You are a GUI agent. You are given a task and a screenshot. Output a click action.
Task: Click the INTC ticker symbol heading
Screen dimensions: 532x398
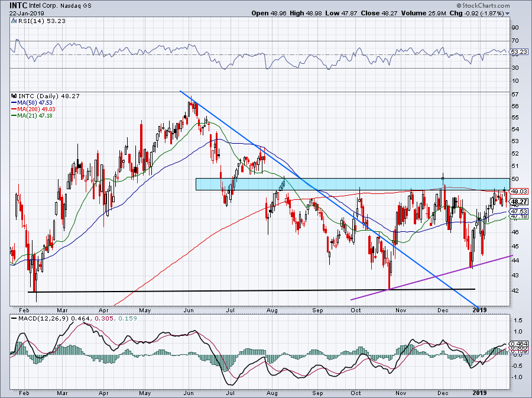[x=18, y=5]
